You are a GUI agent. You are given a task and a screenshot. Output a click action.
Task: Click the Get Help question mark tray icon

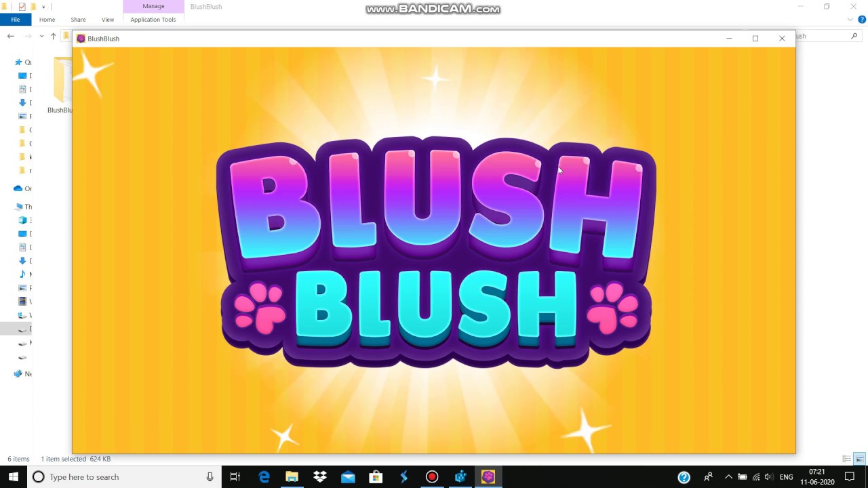point(684,477)
